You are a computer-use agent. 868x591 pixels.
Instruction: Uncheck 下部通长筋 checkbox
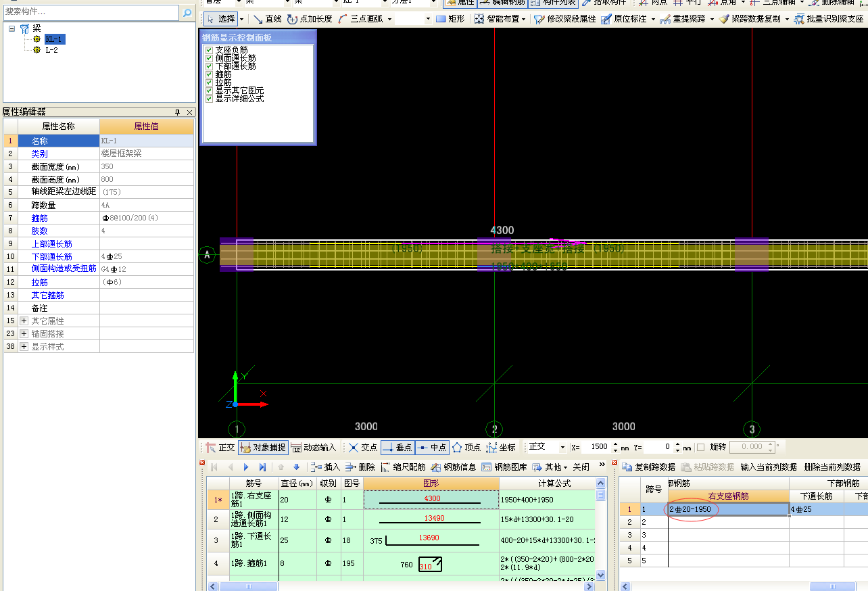coord(210,66)
